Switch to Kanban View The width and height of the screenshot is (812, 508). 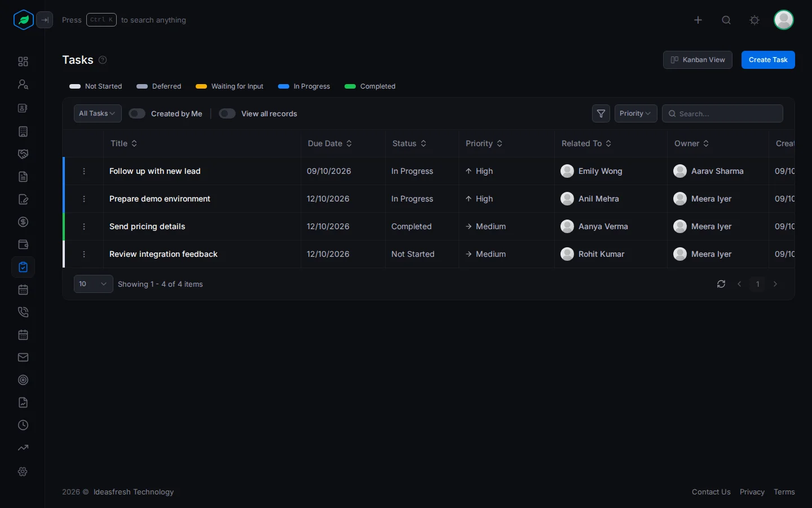(x=698, y=60)
